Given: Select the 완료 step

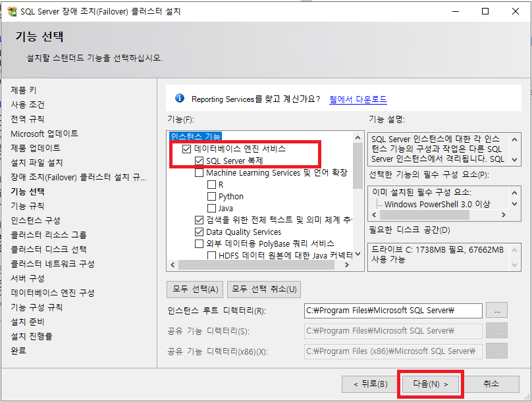Looking at the screenshot, I should [x=18, y=351].
